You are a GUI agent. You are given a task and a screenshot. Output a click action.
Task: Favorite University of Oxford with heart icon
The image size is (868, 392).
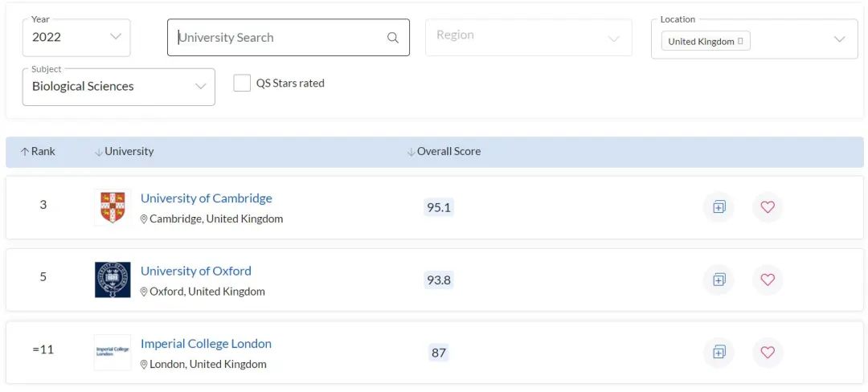click(768, 280)
